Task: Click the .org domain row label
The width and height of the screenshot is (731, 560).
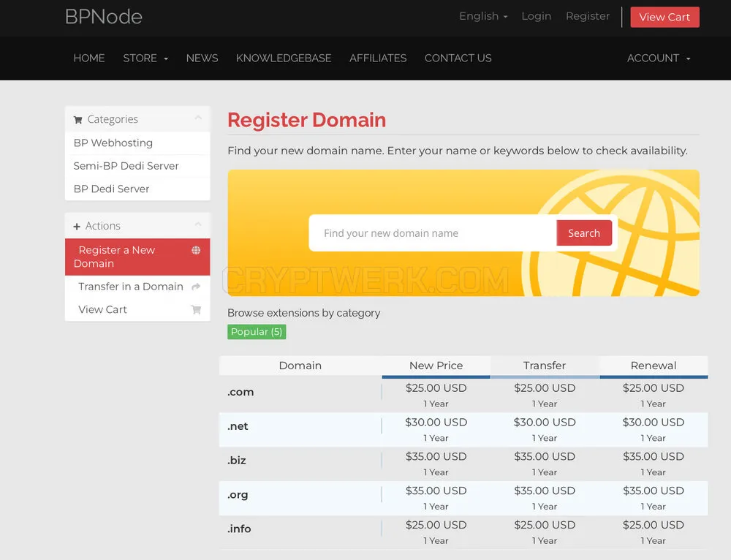Action: point(238,495)
